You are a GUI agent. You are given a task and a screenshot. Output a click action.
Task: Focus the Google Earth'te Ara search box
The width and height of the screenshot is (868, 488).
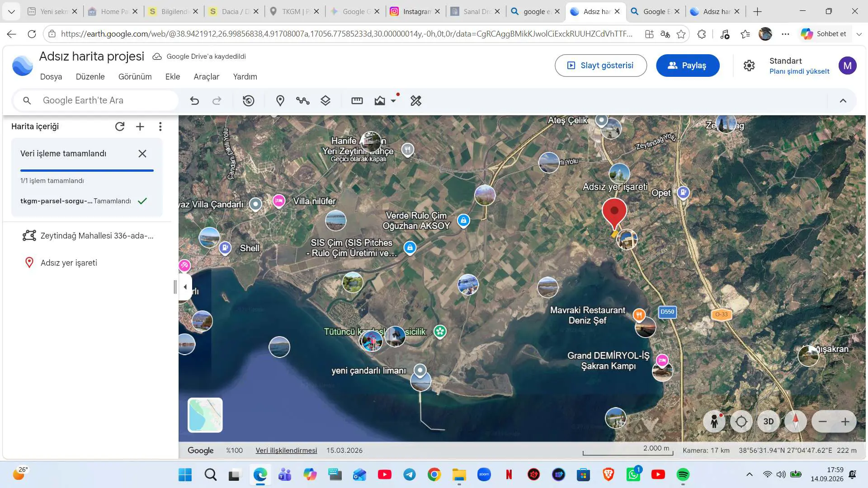[96, 101]
